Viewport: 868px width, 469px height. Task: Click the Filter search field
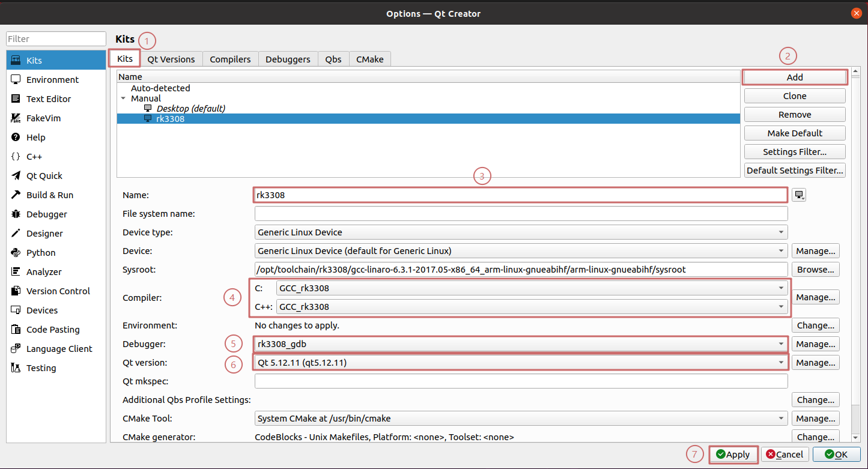point(56,39)
